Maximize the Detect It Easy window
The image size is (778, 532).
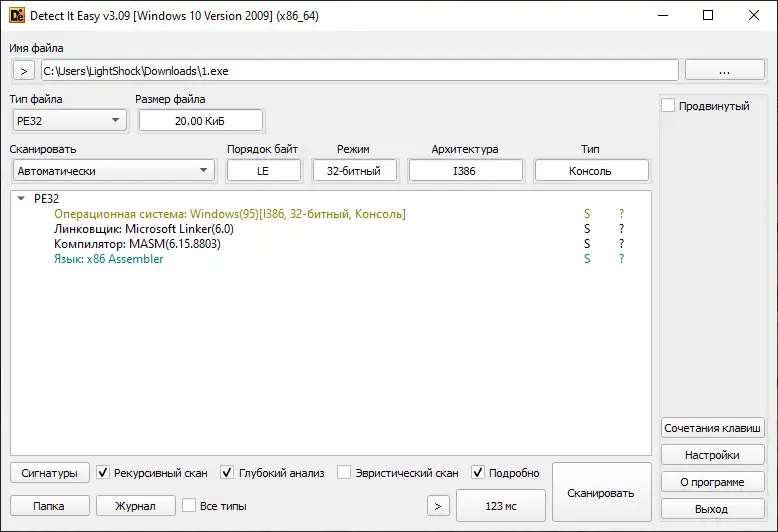click(x=708, y=15)
